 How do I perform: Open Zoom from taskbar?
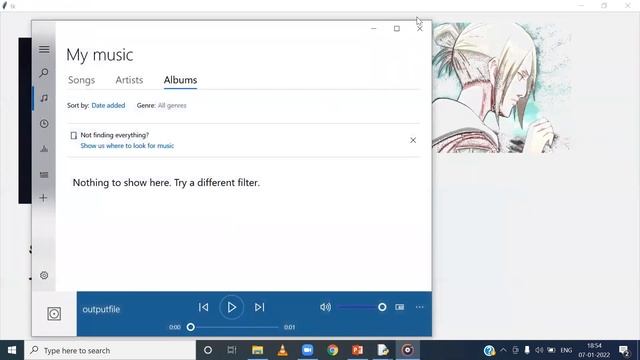307,350
